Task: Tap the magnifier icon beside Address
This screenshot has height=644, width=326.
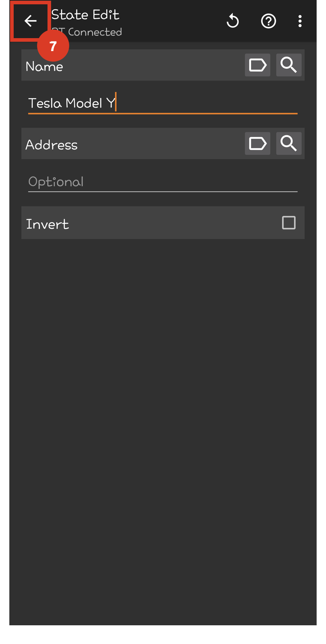Action: pos(289,144)
